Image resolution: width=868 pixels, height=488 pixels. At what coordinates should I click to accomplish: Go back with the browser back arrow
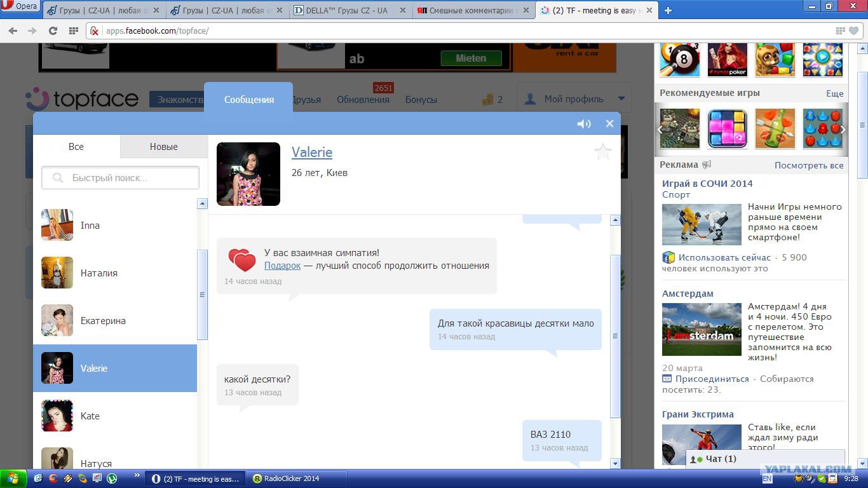click(x=13, y=30)
